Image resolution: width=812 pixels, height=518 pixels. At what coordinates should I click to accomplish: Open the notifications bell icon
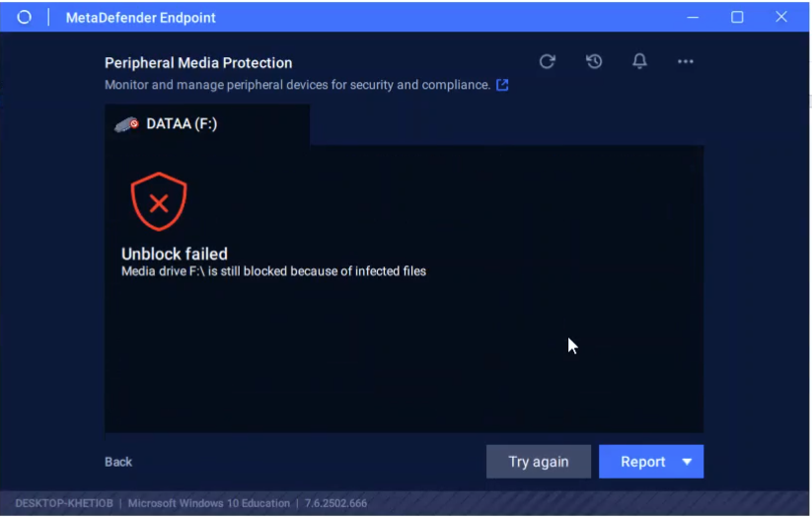639,61
